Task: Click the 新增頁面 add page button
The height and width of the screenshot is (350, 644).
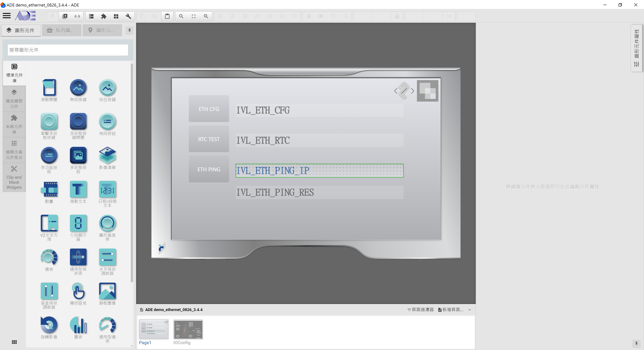Action: coord(451,310)
